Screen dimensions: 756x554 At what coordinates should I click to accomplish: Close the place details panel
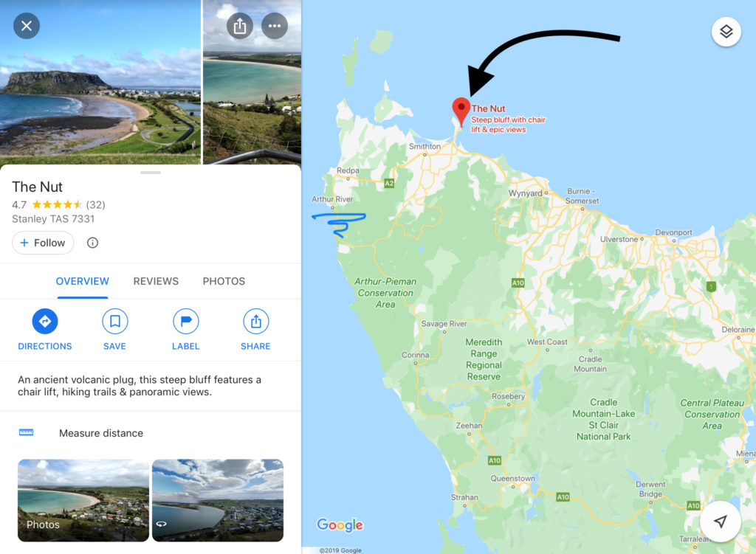coord(27,26)
